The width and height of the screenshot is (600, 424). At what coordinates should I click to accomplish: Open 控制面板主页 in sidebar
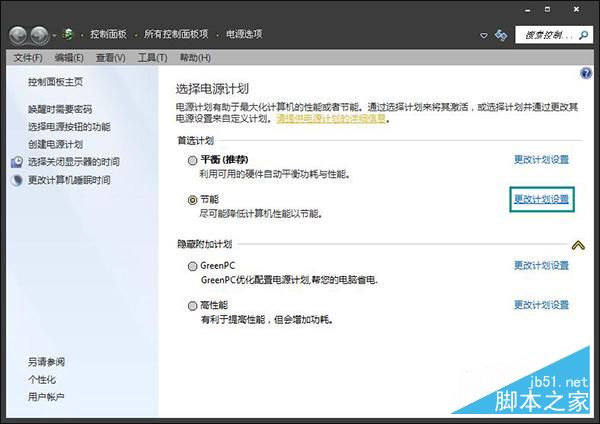click(55, 82)
